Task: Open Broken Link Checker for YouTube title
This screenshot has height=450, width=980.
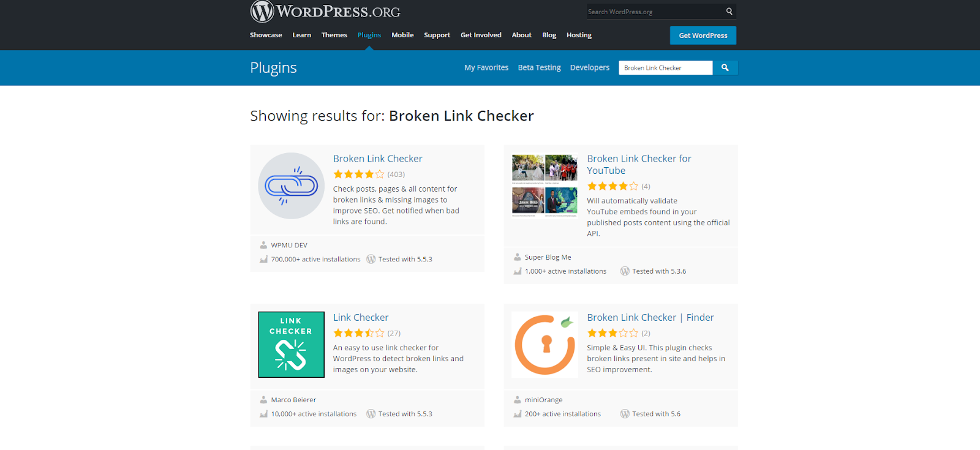Action: 639,165
